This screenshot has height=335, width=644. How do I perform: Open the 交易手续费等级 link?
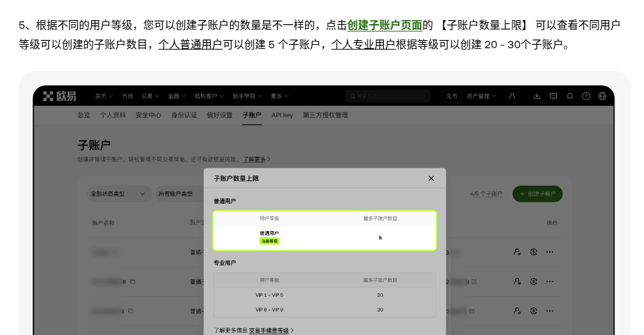[x=271, y=330]
